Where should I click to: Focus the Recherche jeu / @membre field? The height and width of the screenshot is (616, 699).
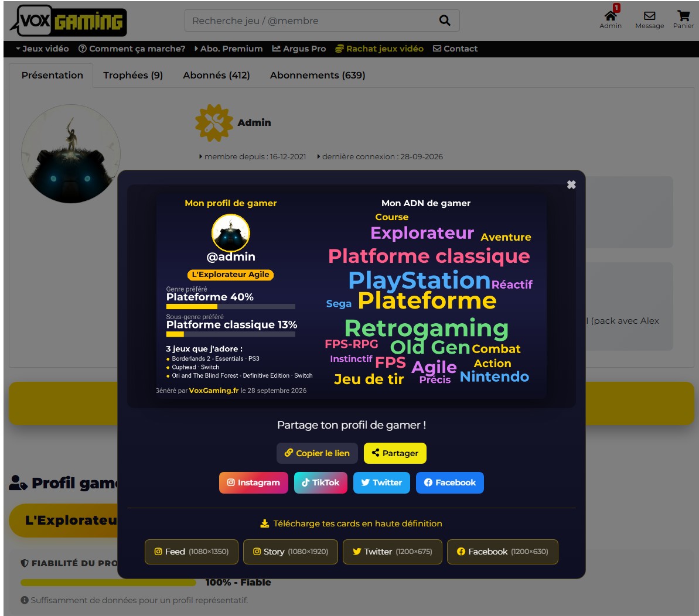322,20
